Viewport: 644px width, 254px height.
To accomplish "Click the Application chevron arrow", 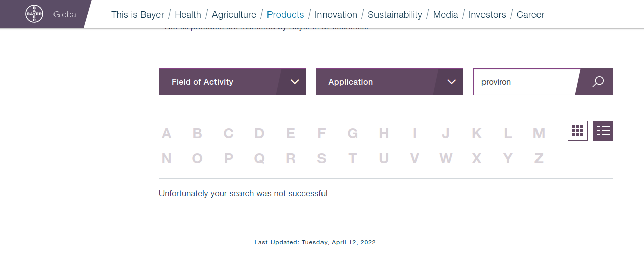I will coord(452,82).
